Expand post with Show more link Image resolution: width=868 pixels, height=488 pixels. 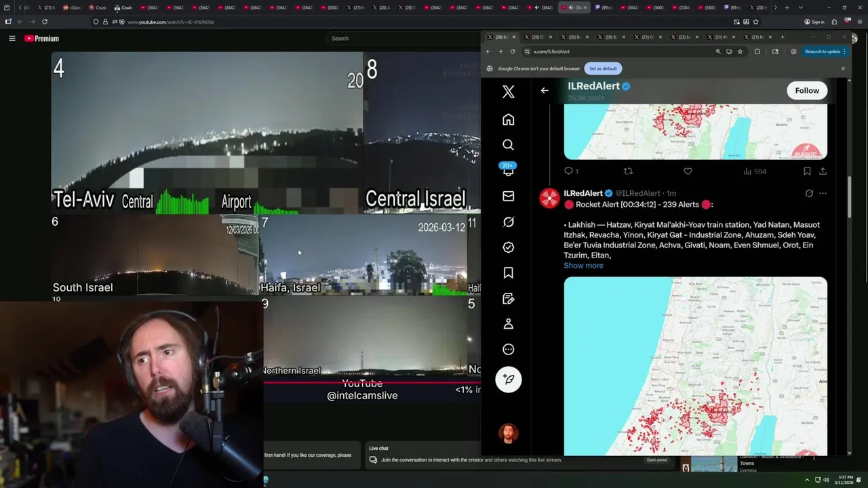point(583,266)
